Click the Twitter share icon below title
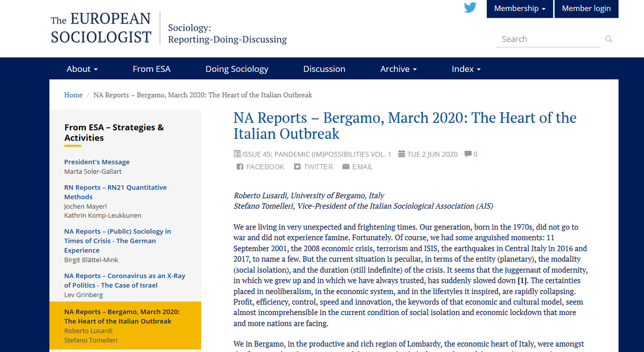The height and width of the screenshot is (352, 644). tap(297, 167)
